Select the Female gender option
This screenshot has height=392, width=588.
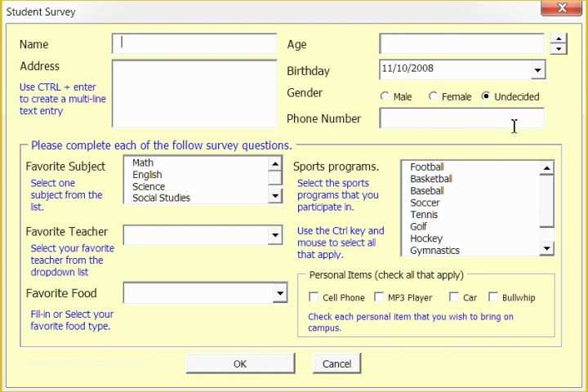point(432,96)
